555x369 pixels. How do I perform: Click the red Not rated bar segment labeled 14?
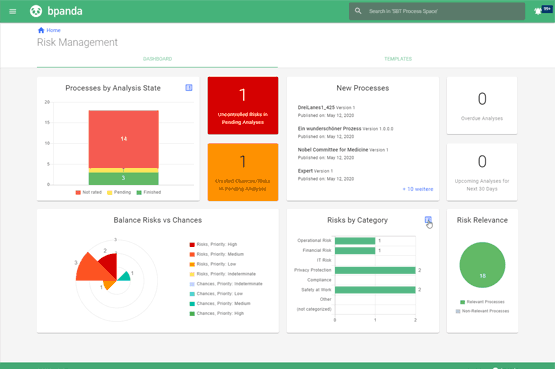tap(124, 139)
